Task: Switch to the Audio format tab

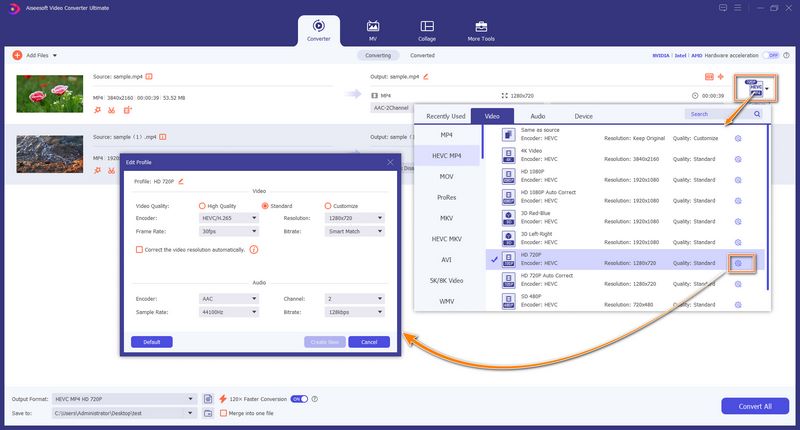Action: 538,116
